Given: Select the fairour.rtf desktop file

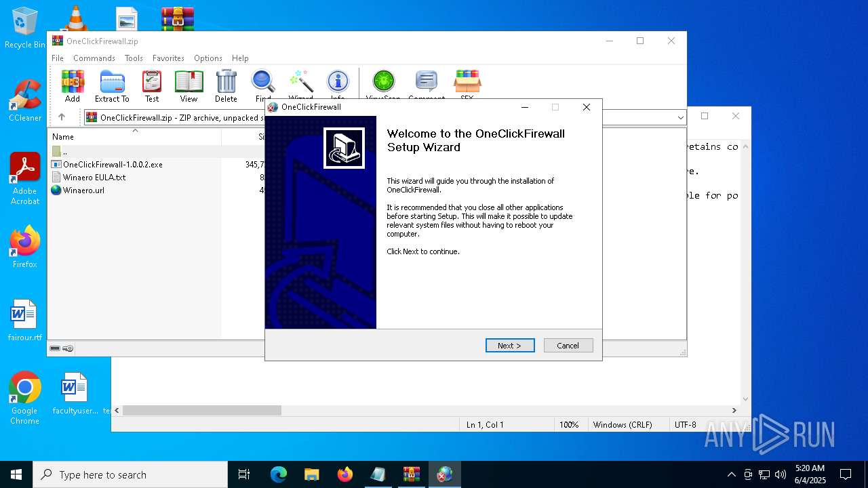Looking at the screenshot, I should 24,320.
